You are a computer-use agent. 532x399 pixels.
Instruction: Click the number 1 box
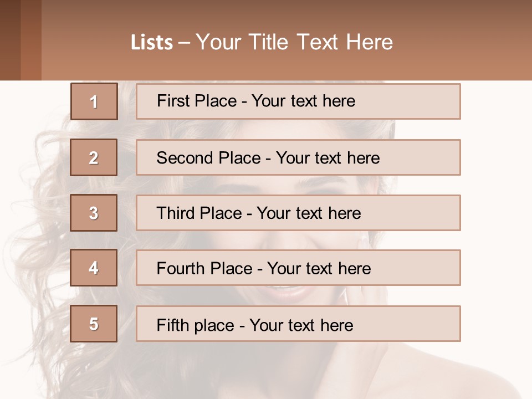94,101
